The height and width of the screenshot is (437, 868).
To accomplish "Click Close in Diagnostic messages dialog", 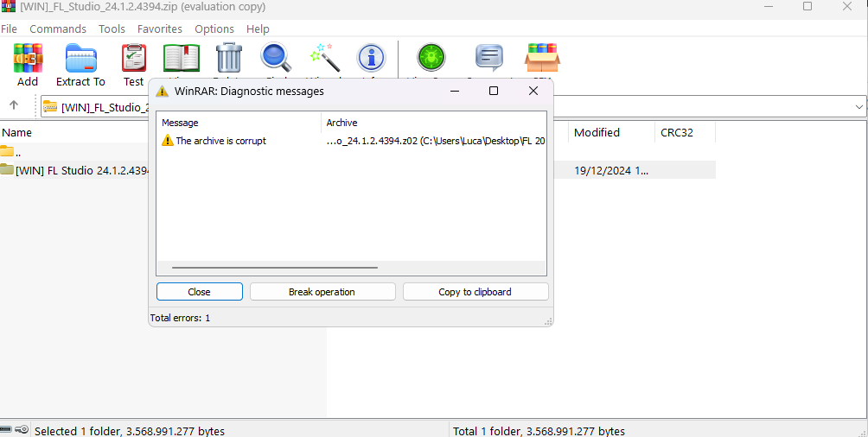I will tap(200, 292).
